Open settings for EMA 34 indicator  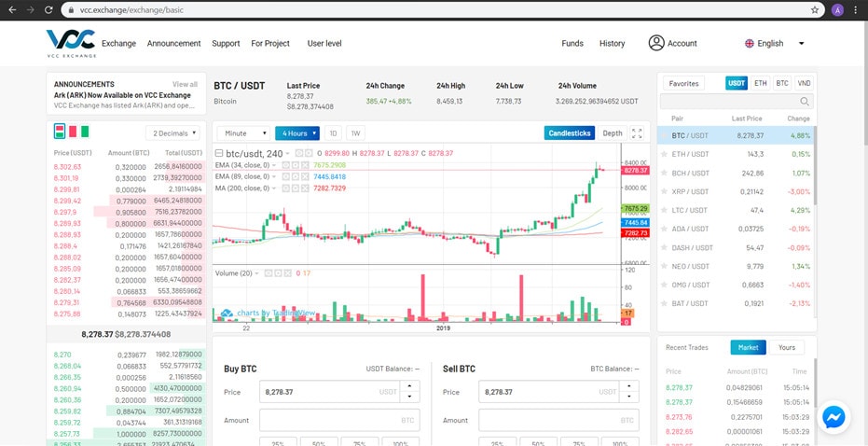pyautogui.click(x=295, y=165)
